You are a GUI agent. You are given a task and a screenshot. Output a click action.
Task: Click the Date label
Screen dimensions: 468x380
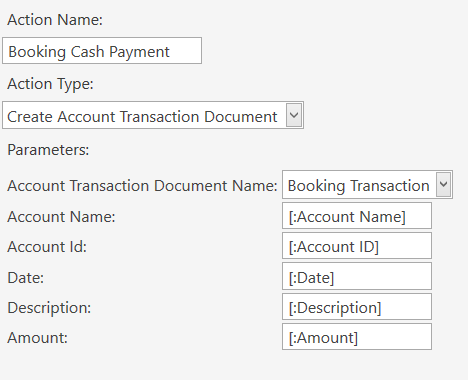[26, 277]
